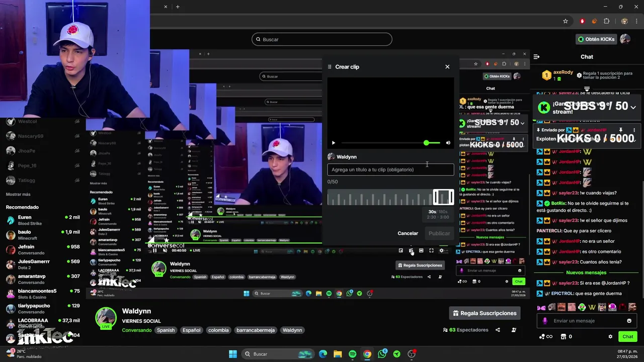Open offline channel Pepe_16 in the sidebar
Viewport: 644px width, 362px height.
point(43,165)
